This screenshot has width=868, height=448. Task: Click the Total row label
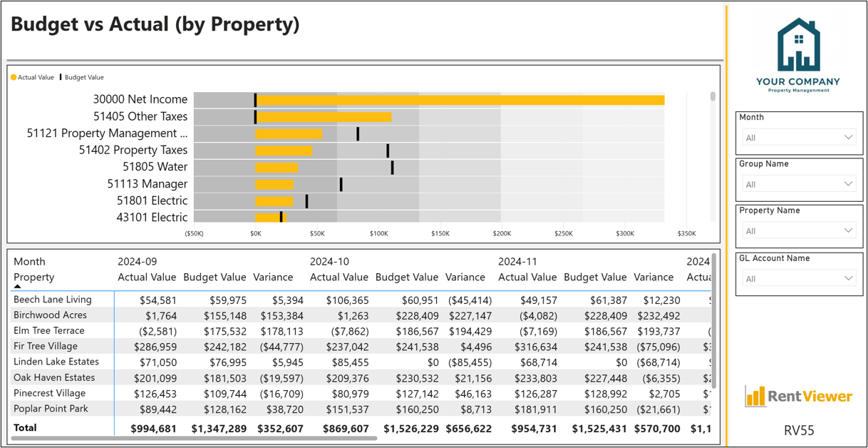tap(25, 427)
